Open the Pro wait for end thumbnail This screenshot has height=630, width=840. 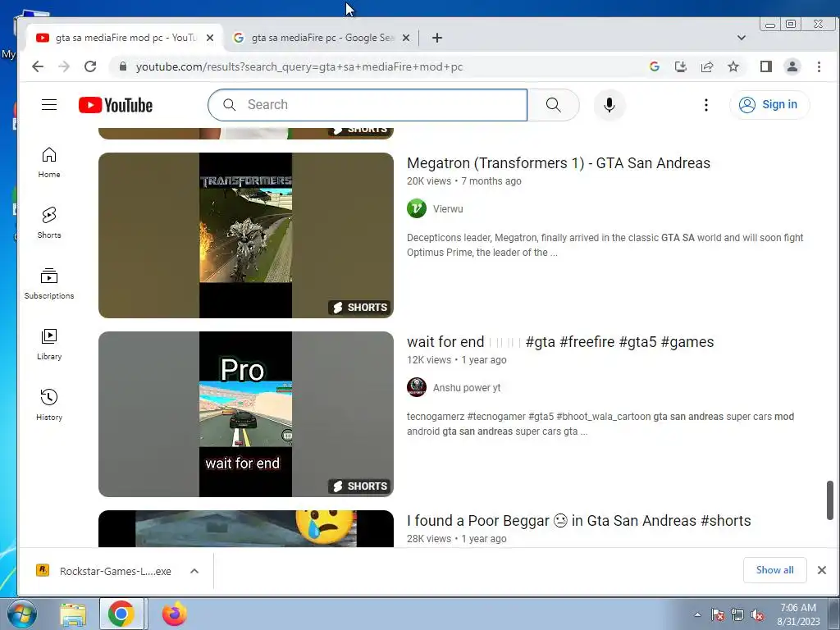point(246,414)
